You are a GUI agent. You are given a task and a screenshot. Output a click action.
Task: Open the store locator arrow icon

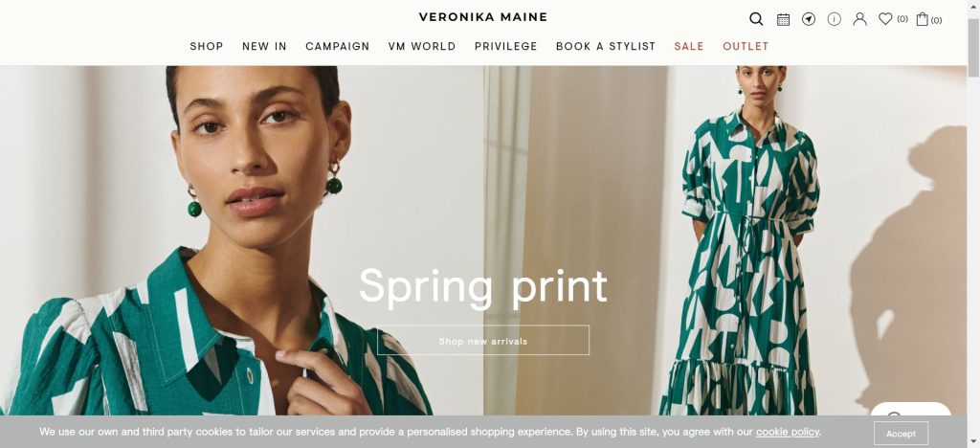point(809,19)
